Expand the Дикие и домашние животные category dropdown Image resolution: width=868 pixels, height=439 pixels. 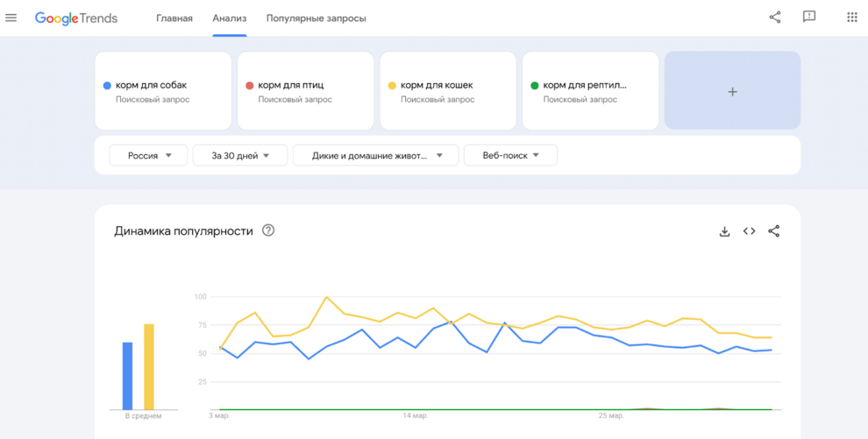(376, 155)
